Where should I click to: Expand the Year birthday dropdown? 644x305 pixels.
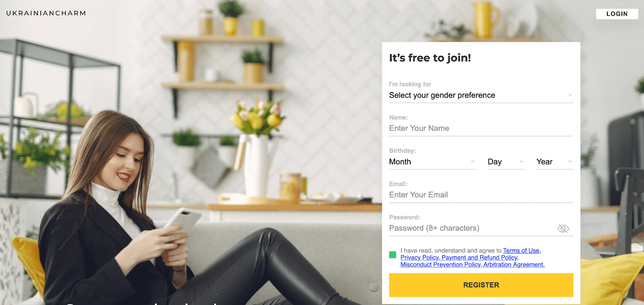point(555,162)
